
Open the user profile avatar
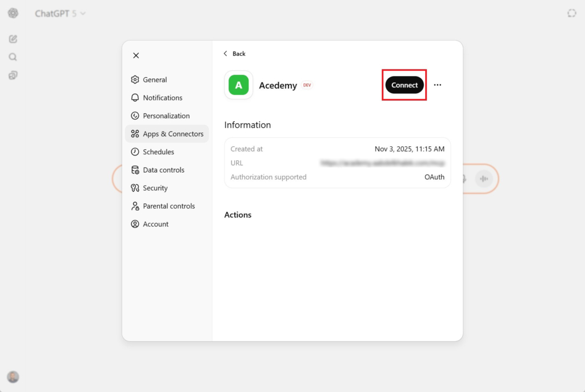click(13, 377)
